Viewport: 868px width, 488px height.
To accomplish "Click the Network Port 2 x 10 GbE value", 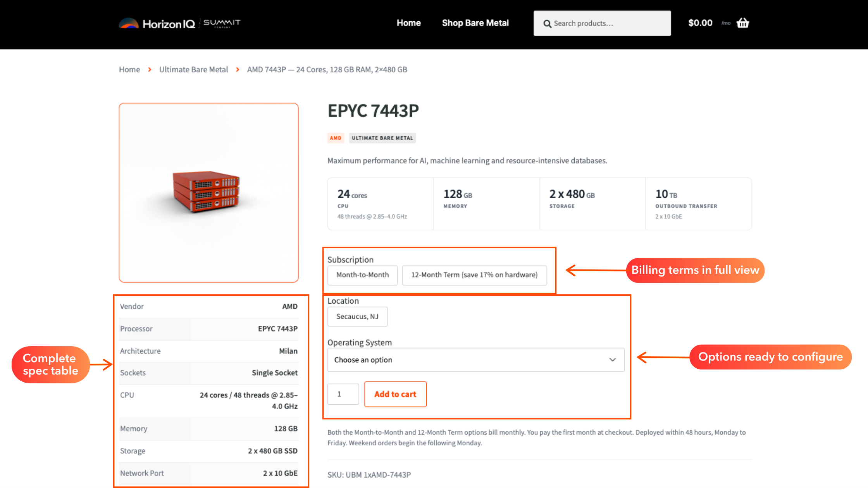I will point(280,473).
